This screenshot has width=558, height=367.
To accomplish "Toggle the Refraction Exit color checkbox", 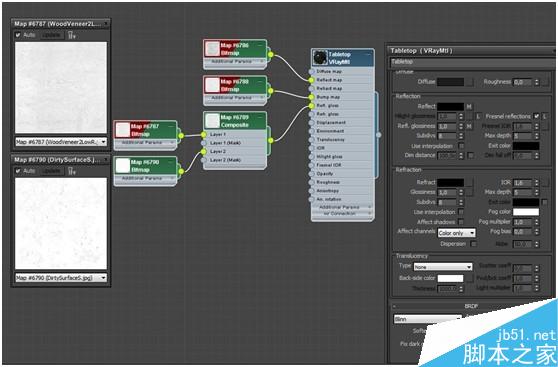I will point(544,202).
